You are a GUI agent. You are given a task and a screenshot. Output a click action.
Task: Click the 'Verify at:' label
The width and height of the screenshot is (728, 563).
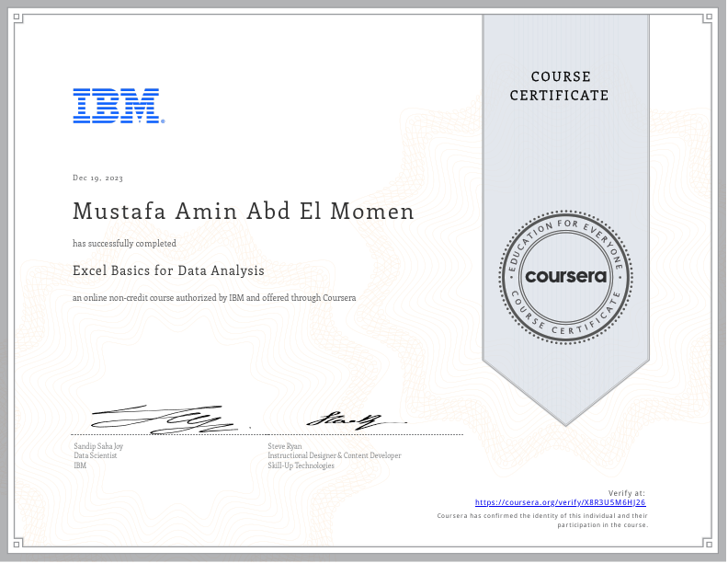pyautogui.click(x=626, y=493)
